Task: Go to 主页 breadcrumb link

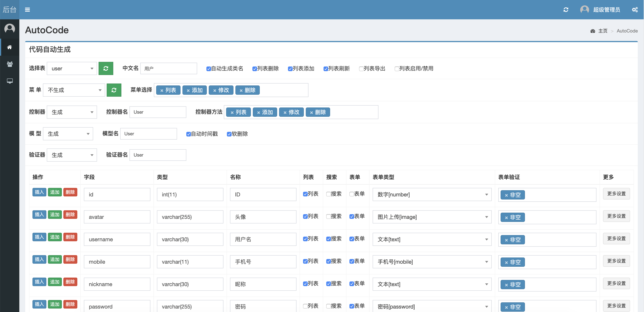Action: [x=603, y=31]
